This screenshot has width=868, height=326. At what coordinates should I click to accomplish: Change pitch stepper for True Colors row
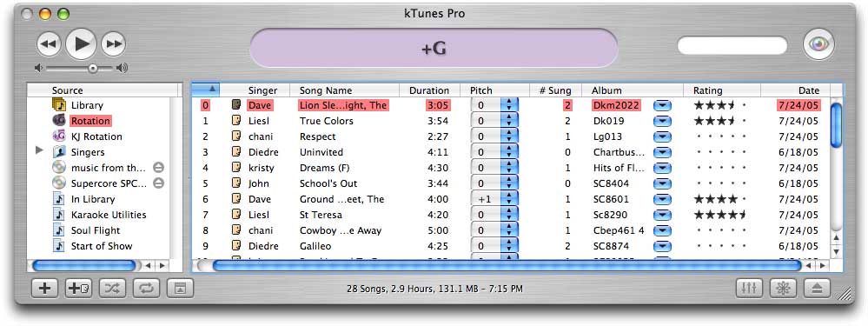click(x=509, y=121)
